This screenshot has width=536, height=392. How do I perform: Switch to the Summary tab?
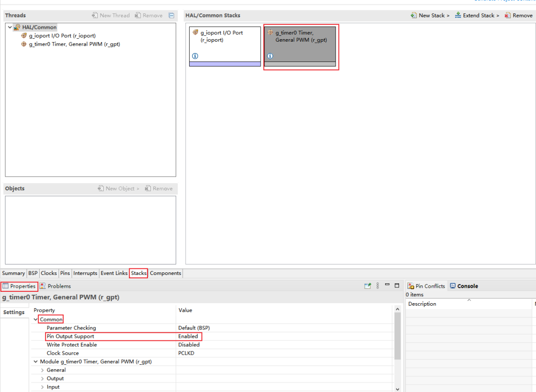(13, 273)
